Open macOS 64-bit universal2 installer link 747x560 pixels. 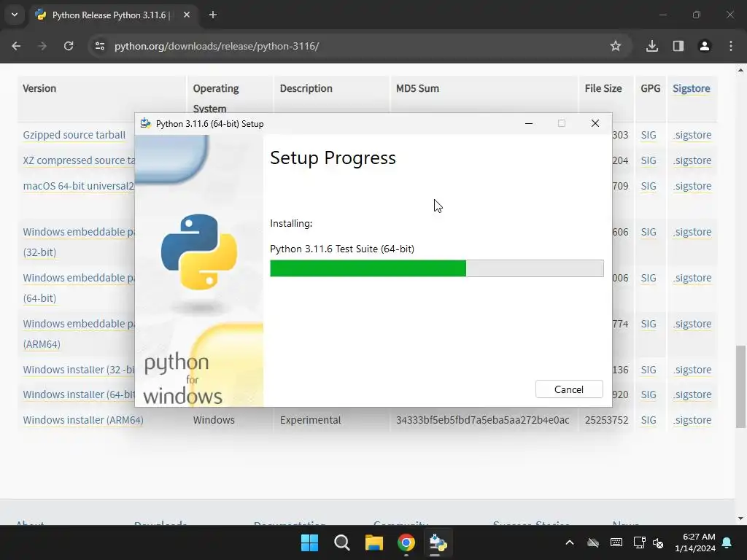pyautogui.click(x=79, y=186)
